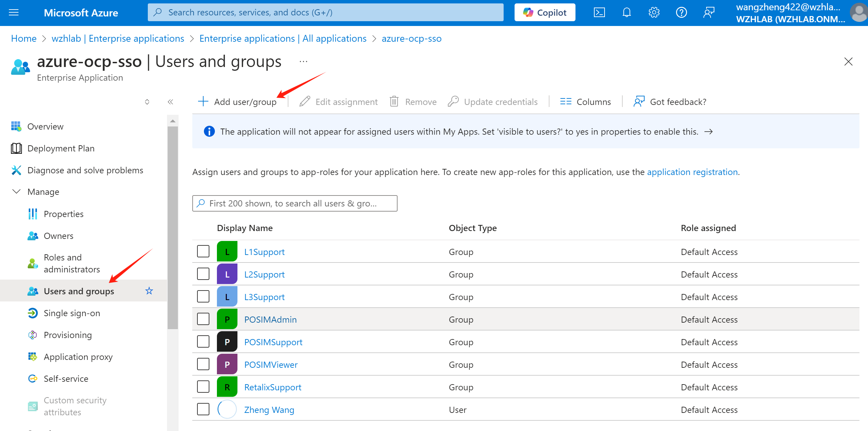The width and height of the screenshot is (868, 431).
Task: Click the feedback person icon in header
Action: pyautogui.click(x=709, y=13)
